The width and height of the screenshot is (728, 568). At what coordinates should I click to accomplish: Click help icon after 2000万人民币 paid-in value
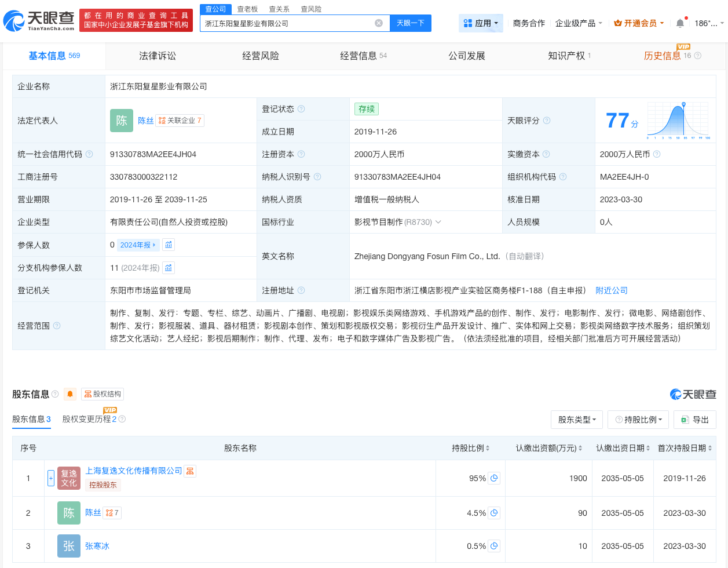pos(657,154)
